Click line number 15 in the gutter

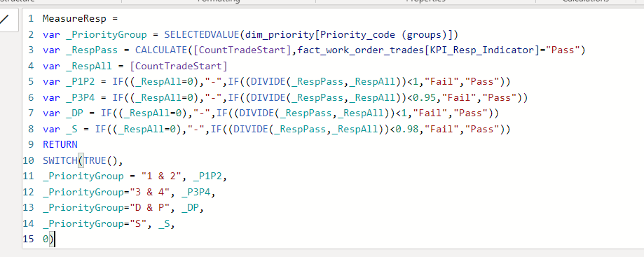tap(28, 239)
